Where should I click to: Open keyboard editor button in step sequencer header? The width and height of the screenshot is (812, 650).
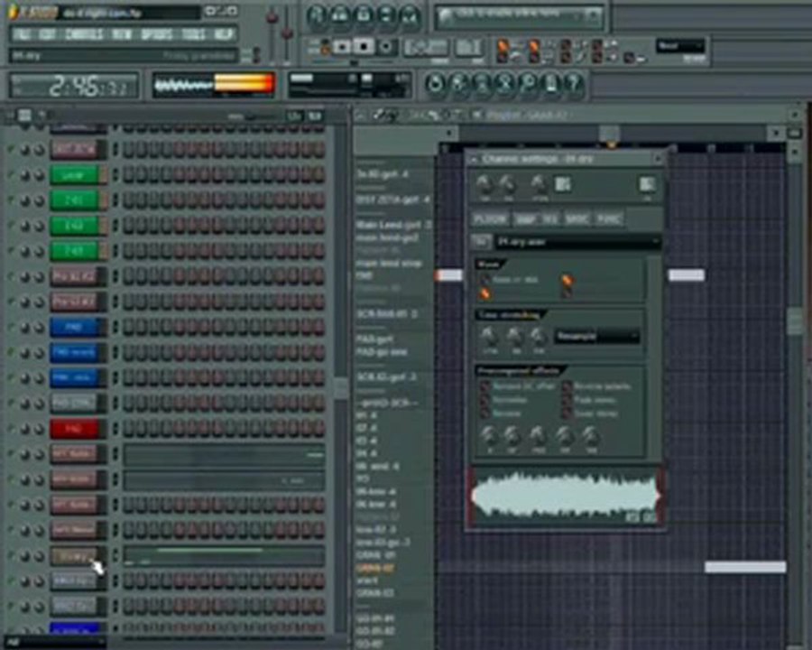314,116
